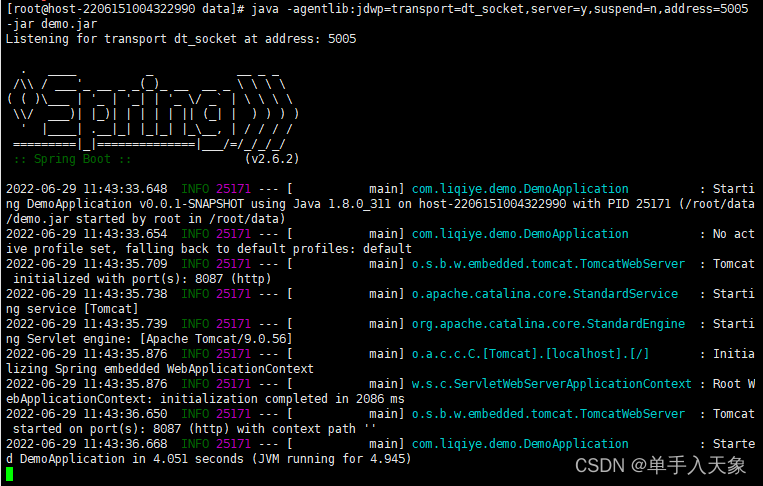Image resolution: width=763 pixels, height=486 pixels.
Task: Click the Spring ASCII art banner logo
Action: point(153,112)
